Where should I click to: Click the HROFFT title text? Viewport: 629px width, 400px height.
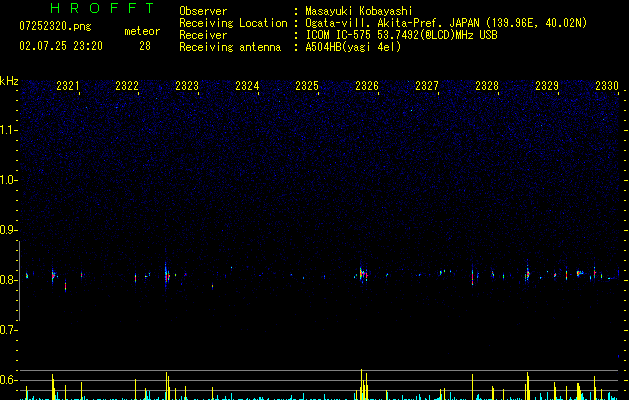click(102, 8)
